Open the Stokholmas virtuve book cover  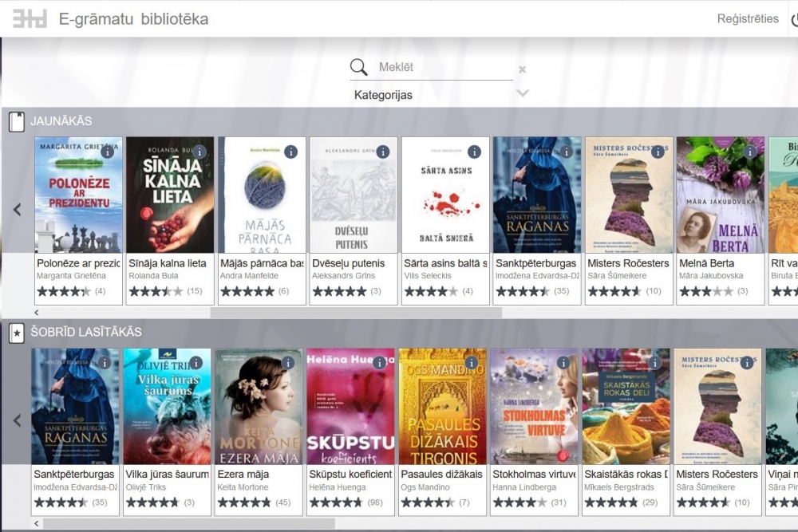(535, 406)
